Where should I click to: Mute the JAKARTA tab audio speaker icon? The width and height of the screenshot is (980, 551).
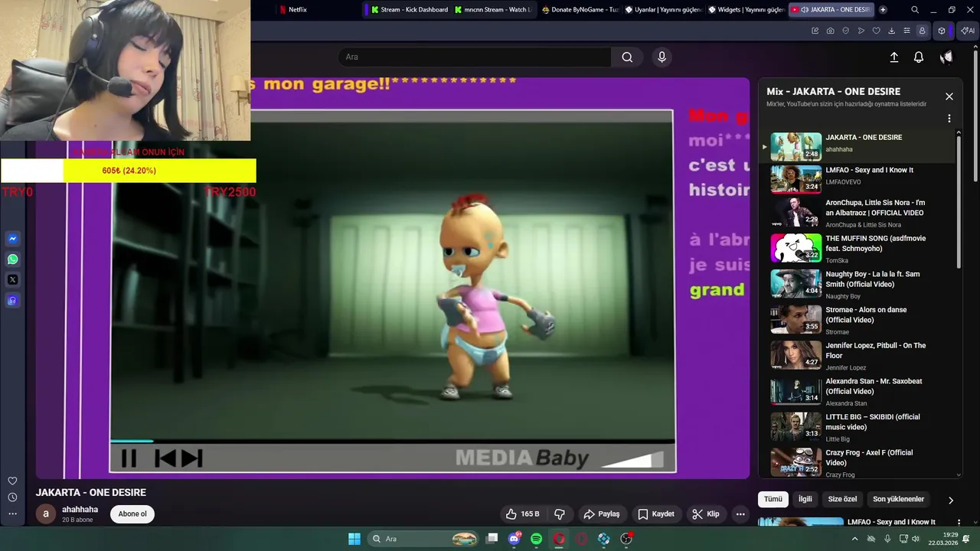(805, 10)
